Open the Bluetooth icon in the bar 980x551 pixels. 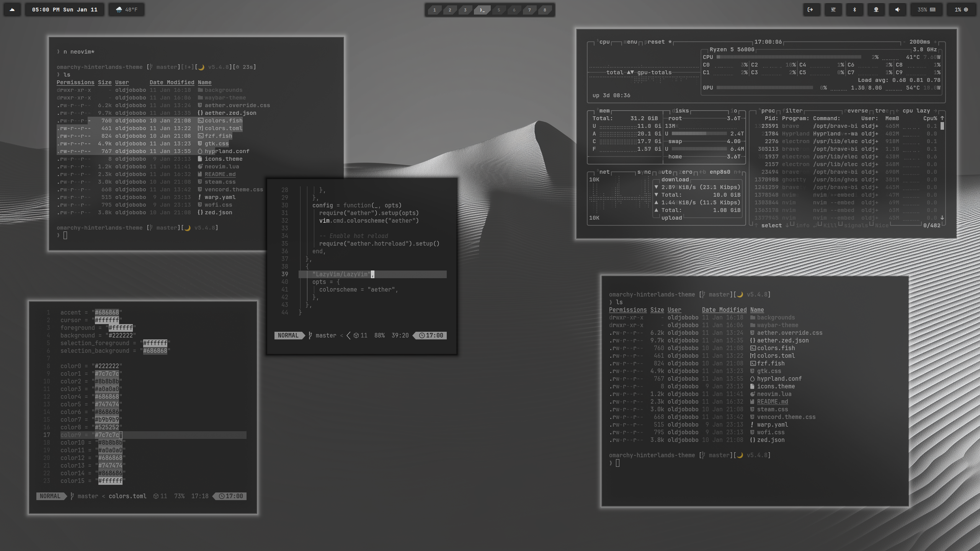(854, 10)
